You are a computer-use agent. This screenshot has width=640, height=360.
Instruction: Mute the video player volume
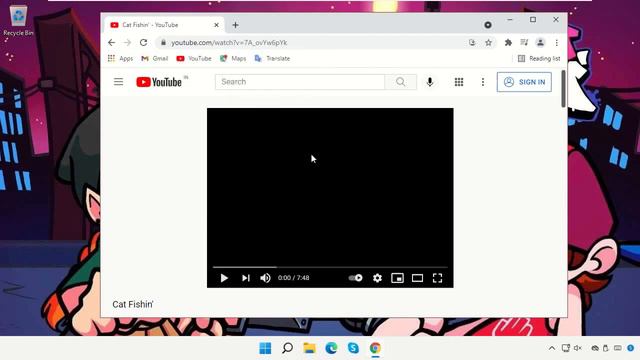pos(265,278)
